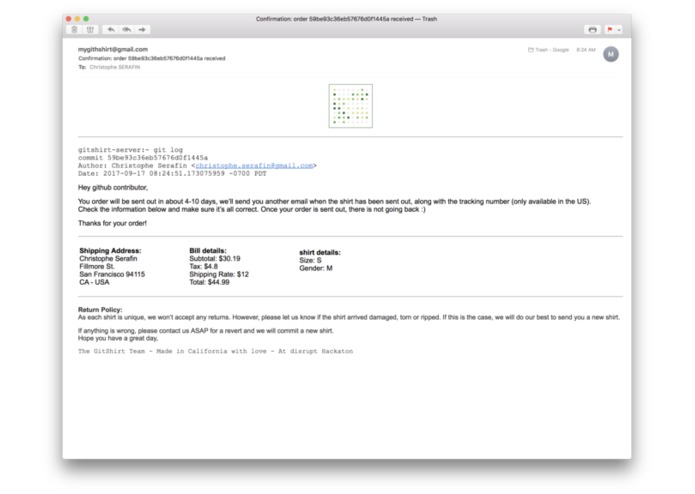
Task: Open the christophe.serafin@gmail.com link
Action: [x=254, y=166]
